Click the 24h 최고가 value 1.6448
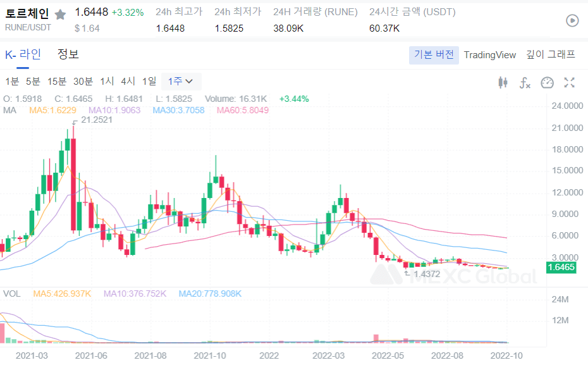This screenshot has width=588, height=365. [x=170, y=28]
